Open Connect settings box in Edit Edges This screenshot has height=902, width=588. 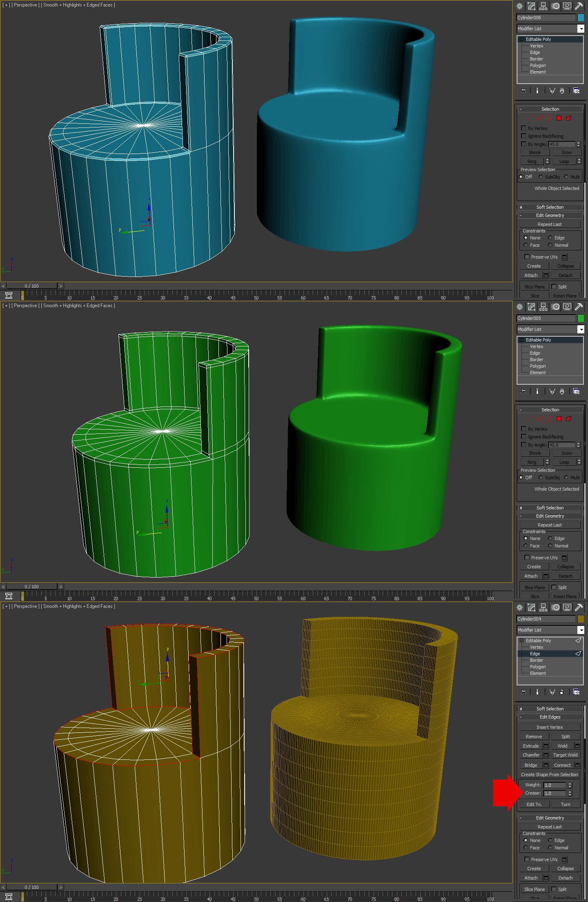[x=577, y=765]
